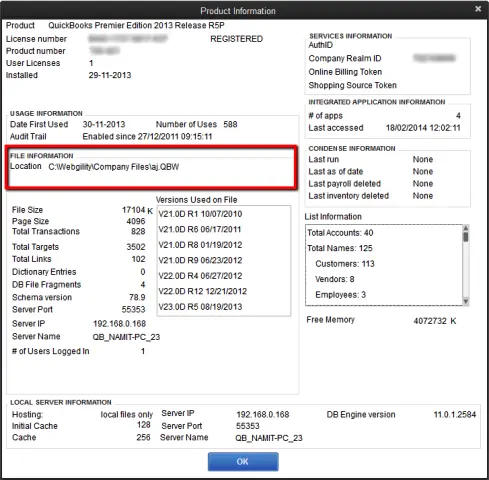Click Last accessed value 18/02/2014 12:02:11
This screenshot has width=489, height=480.
423,128
